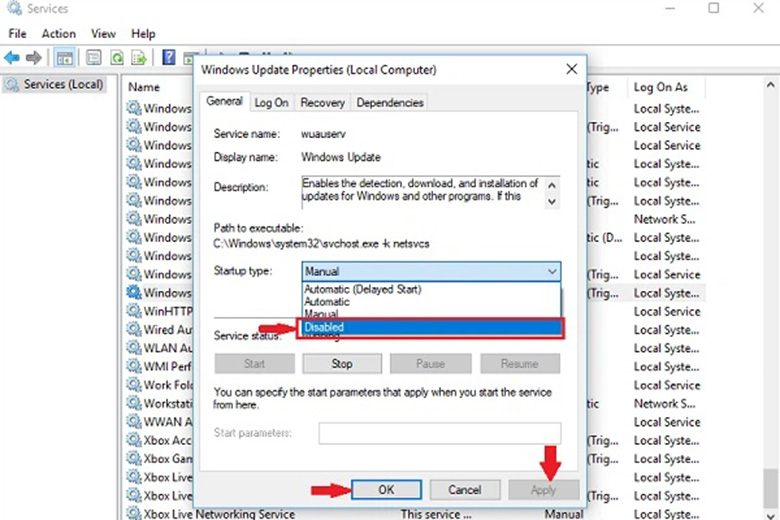Click the svchost.exe executable path text

pos(321,244)
